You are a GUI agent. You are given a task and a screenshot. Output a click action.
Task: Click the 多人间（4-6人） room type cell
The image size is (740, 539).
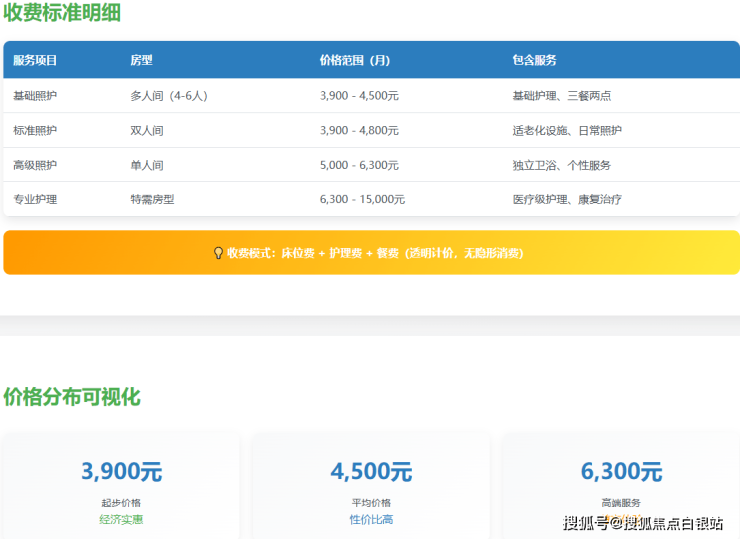tap(168, 96)
